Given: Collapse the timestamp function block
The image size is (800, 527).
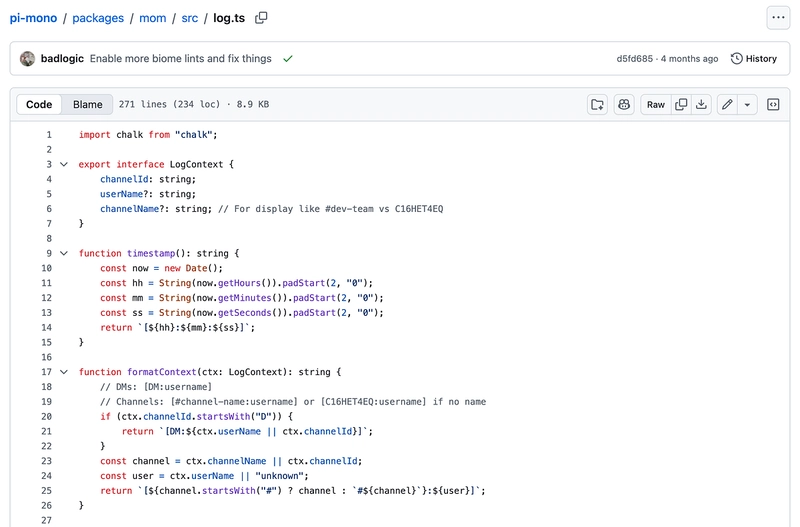Looking at the screenshot, I should click(64, 253).
